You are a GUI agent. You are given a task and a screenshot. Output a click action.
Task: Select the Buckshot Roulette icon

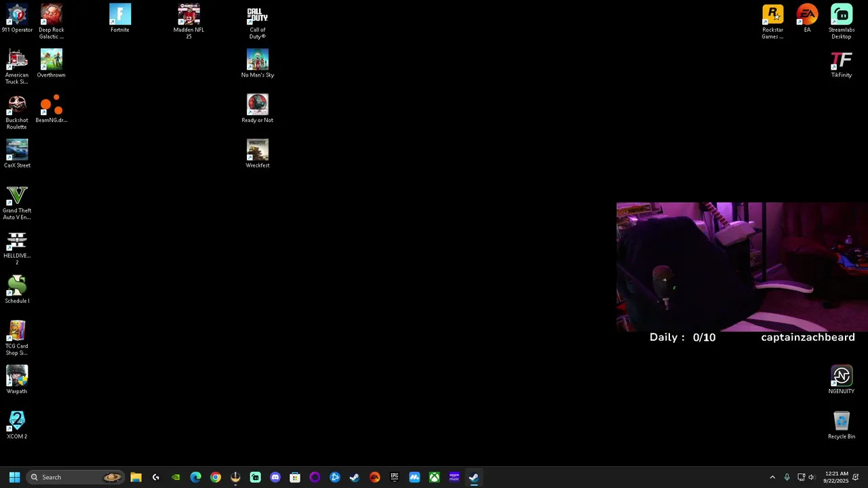pyautogui.click(x=17, y=112)
